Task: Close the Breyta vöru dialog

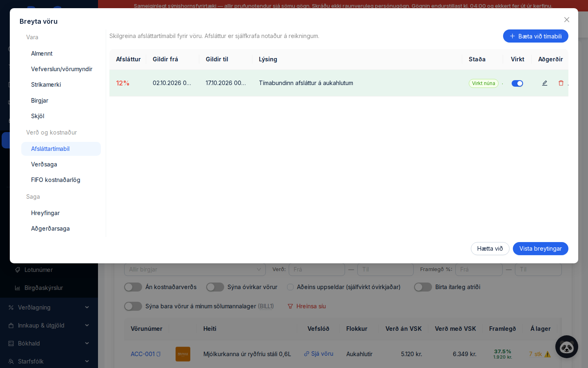Action: coord(567,20)
